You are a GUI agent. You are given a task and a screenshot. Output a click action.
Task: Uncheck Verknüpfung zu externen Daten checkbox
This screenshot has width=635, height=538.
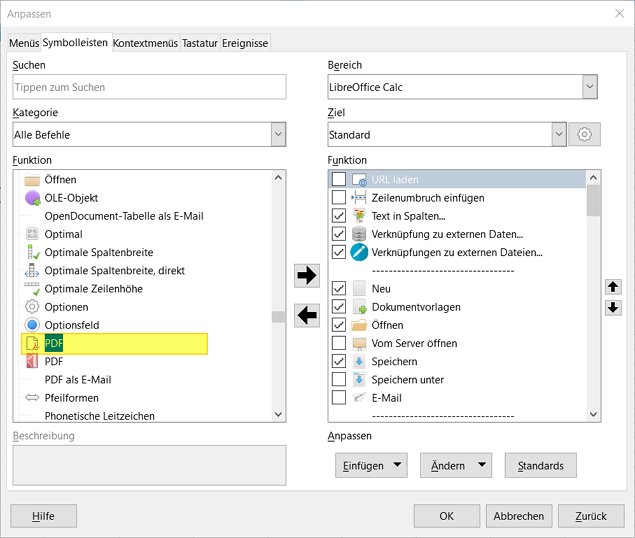[x=339, y=234]
